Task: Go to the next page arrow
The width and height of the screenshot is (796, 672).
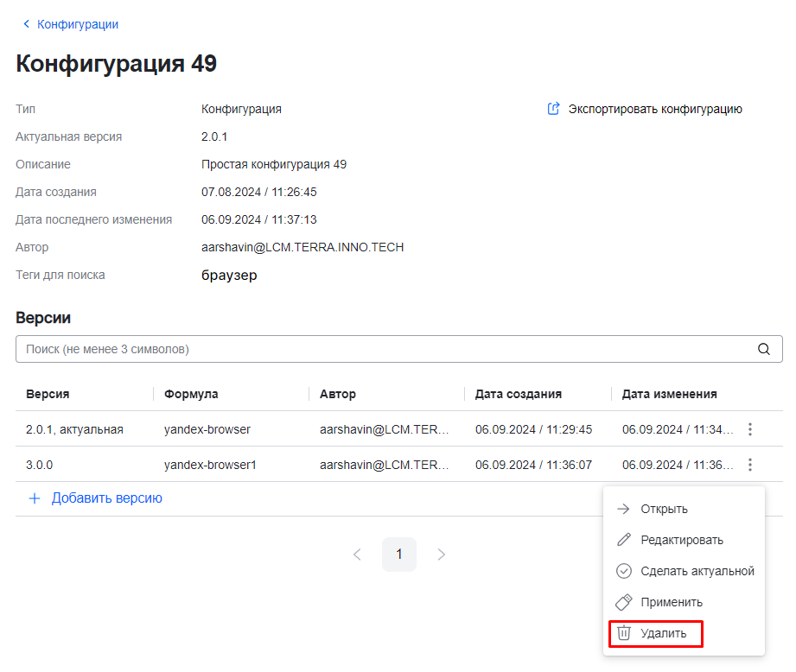Action: point(442,555)
